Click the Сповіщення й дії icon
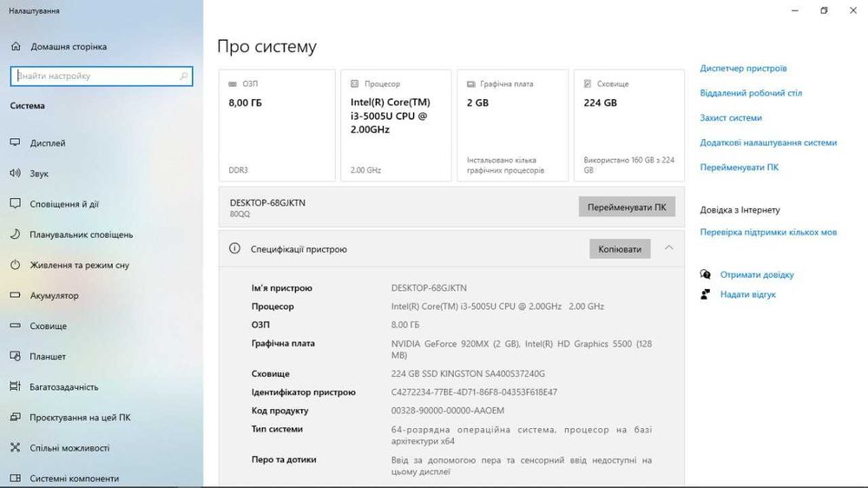Screen dimensions: 868x488 [x=16, y=204]
